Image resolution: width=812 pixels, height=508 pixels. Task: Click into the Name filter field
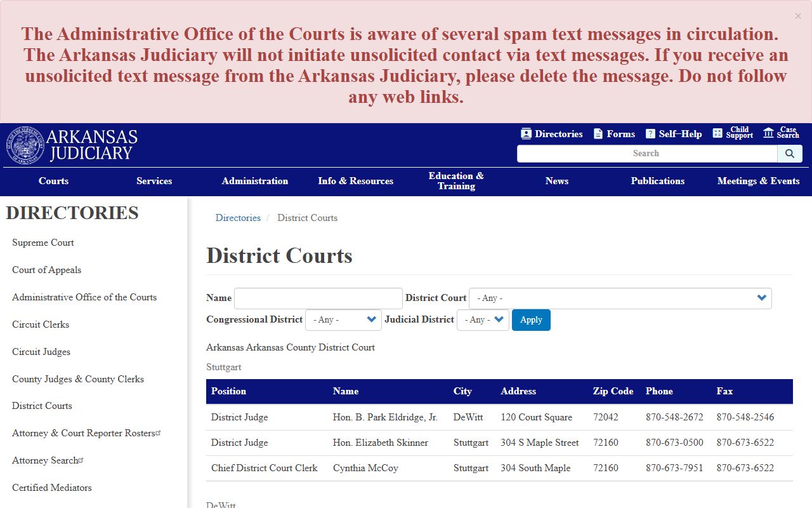[318, 298]
